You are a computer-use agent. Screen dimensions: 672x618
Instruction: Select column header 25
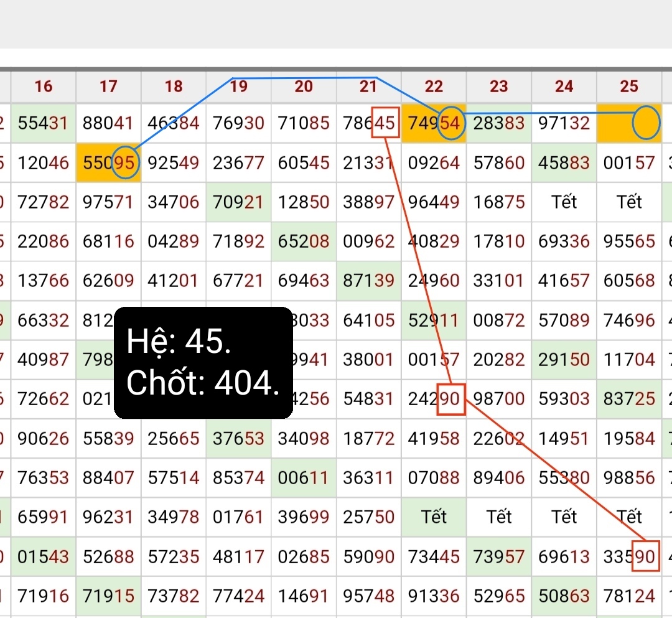pos(629,87)
